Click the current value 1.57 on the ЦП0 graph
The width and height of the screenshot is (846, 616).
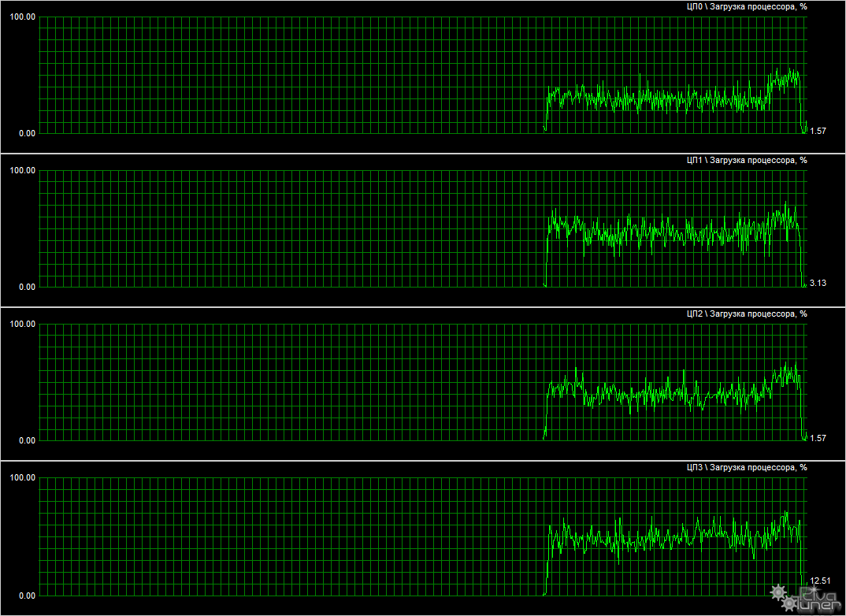[818, 131]
